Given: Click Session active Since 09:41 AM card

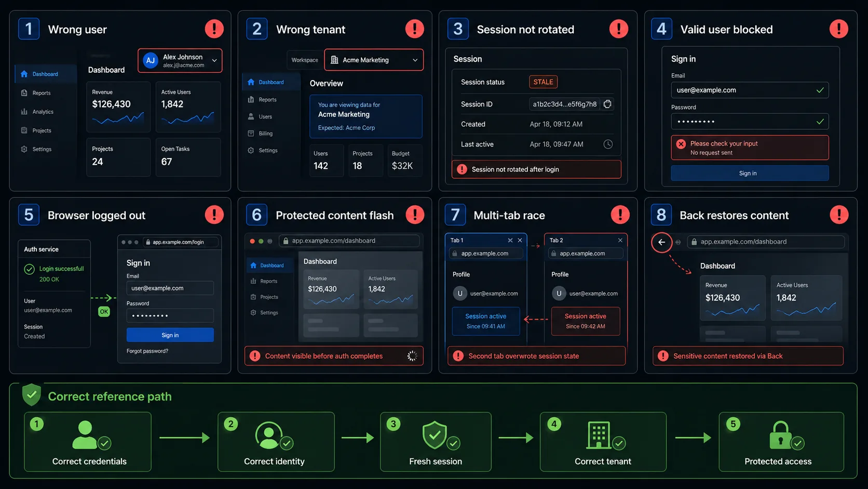Looking at the screenshot, I should (x=485, y=321).
